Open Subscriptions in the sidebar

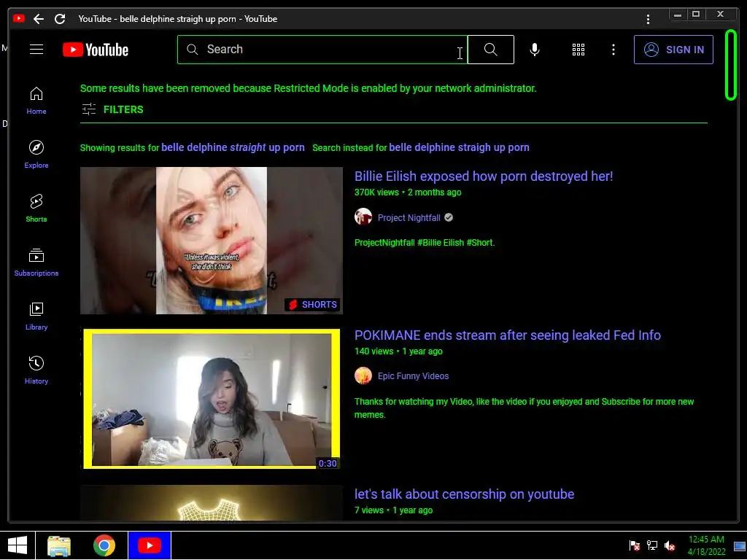click(x=36, y=262)
